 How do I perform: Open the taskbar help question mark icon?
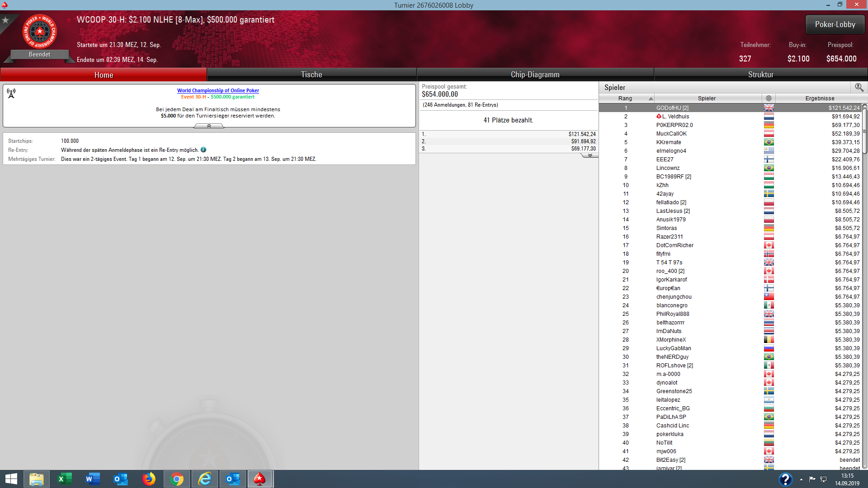pyautogui.click(x=785, y=479)
